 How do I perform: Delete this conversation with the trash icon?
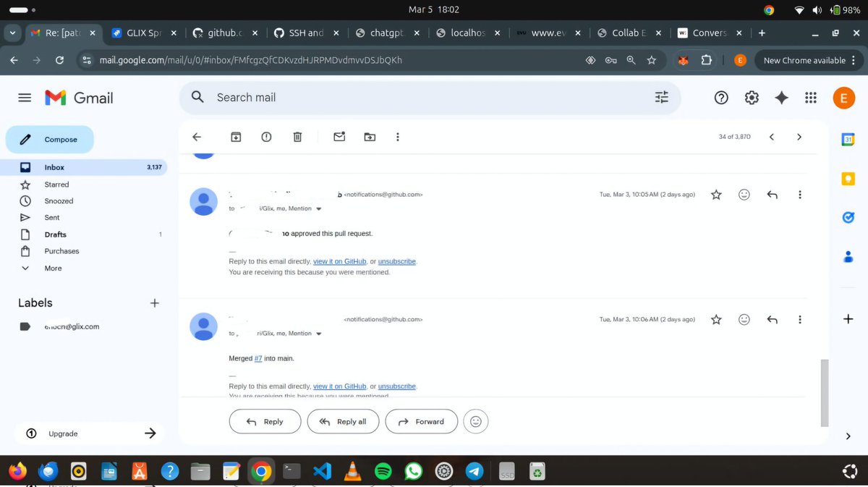(x=297, y=137)
